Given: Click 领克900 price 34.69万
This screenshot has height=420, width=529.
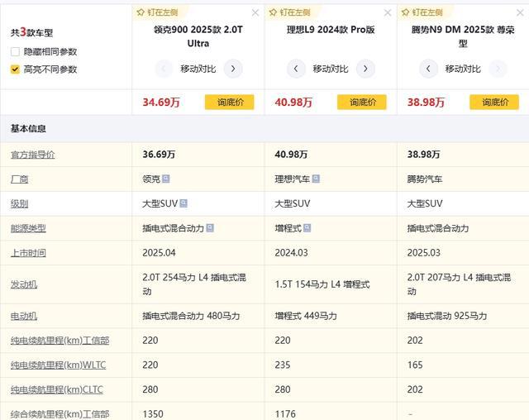Looking at the screenshot, I should tap(161, 103).
